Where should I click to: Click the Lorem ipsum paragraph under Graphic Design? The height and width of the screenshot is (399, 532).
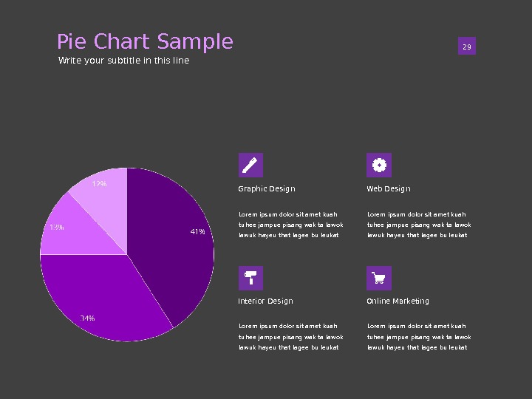[290, 225]
